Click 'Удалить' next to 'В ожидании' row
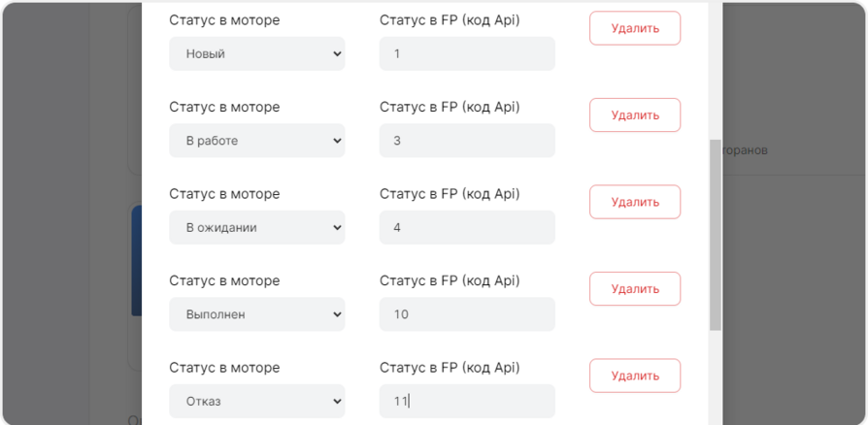Viewport: 868px width, 425px height. (x=635, y=202)
